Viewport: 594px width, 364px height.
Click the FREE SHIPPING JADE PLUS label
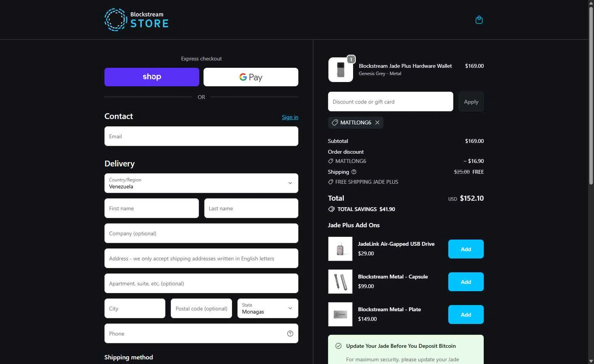point(367,182)
